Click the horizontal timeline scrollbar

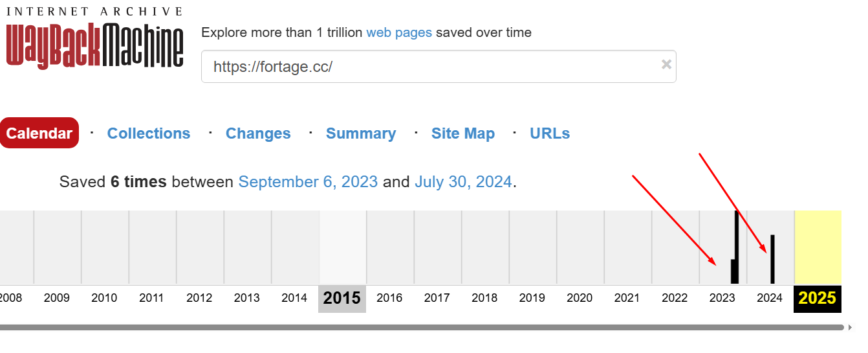pyautogui.click(x=420, y=328)
